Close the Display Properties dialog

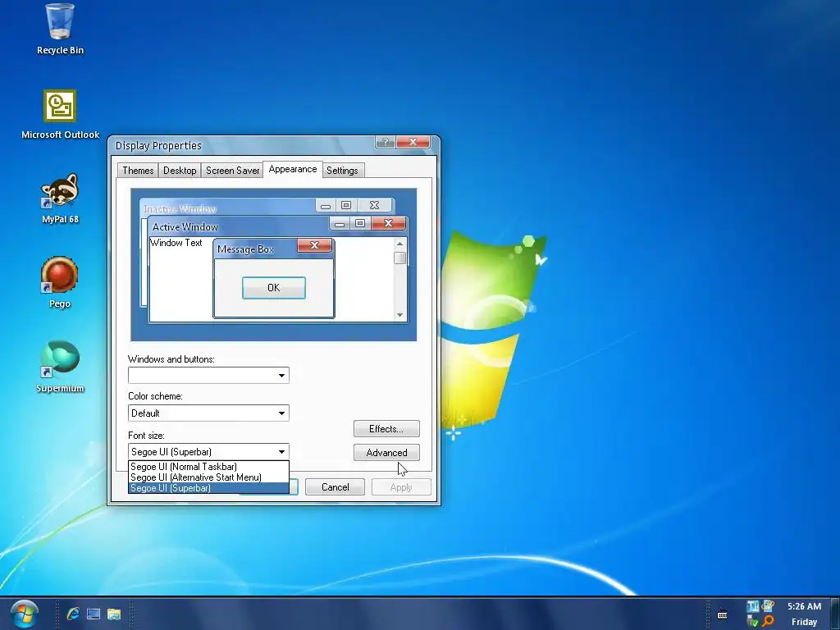click(x=413, y=142)
